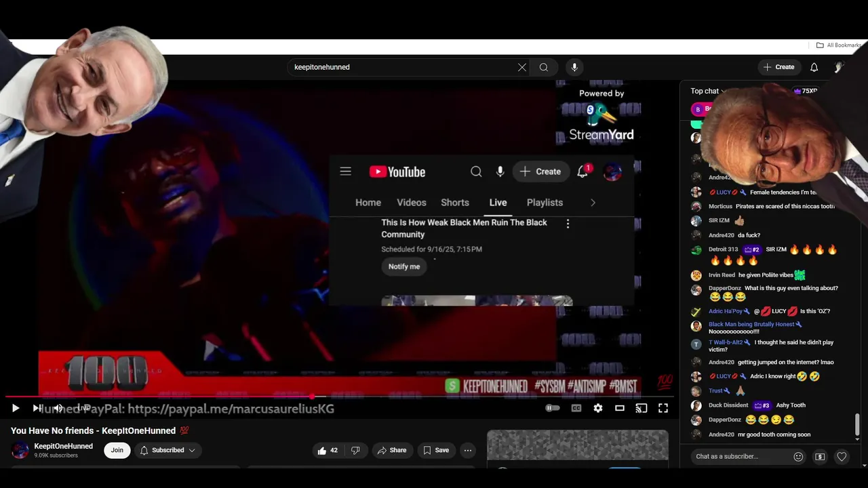This screenshot has height=488, width=868.
Task: Click the YouTube logo inside the video
Action: tap(397, 171)
